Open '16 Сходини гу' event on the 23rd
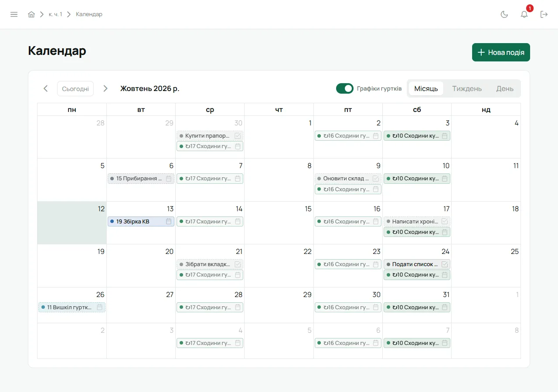The image size is (558, 392). (x=348, y=264)
